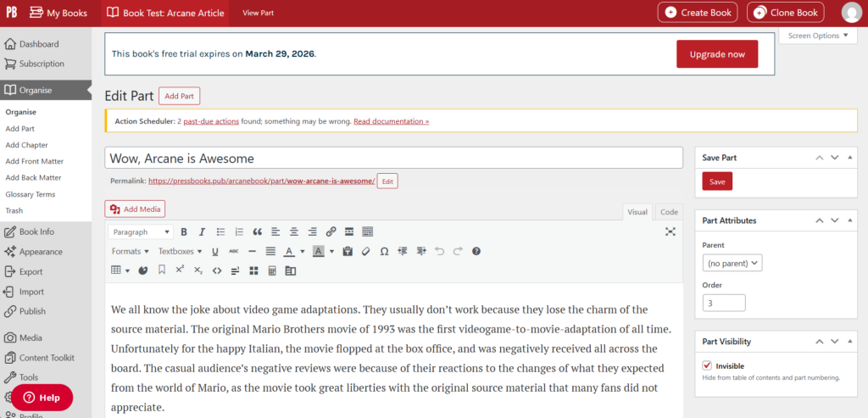Image resolution: width=868 pixels, height=418 pixels.
Task: Collapse the Part Visibility panel toggle
Action: [x=849, y=342]
